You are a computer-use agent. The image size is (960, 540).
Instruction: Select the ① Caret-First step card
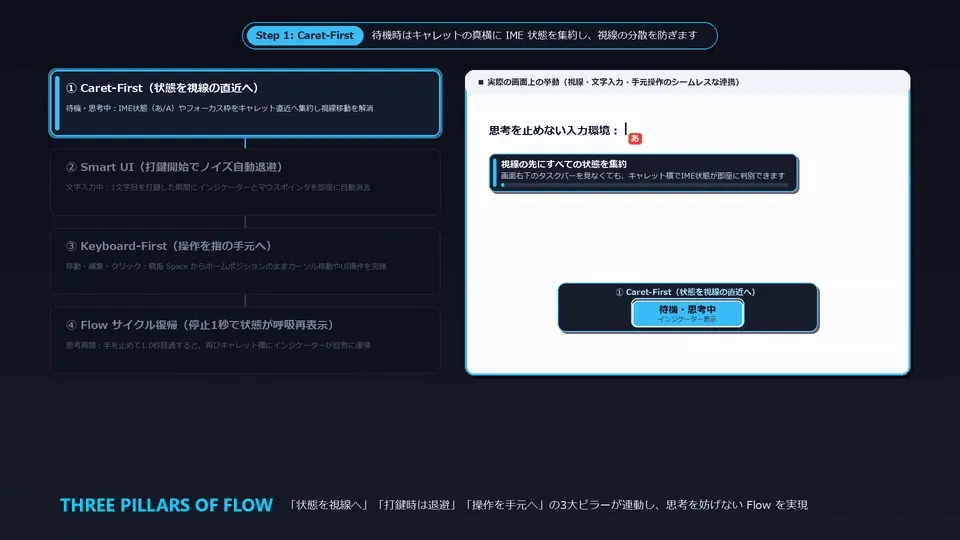[245, 103]
